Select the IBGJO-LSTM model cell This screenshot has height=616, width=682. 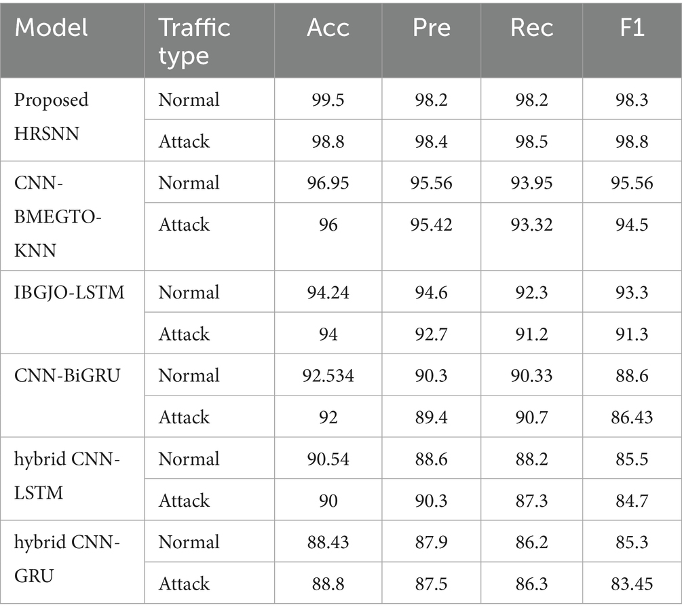[x=72, y=312]
